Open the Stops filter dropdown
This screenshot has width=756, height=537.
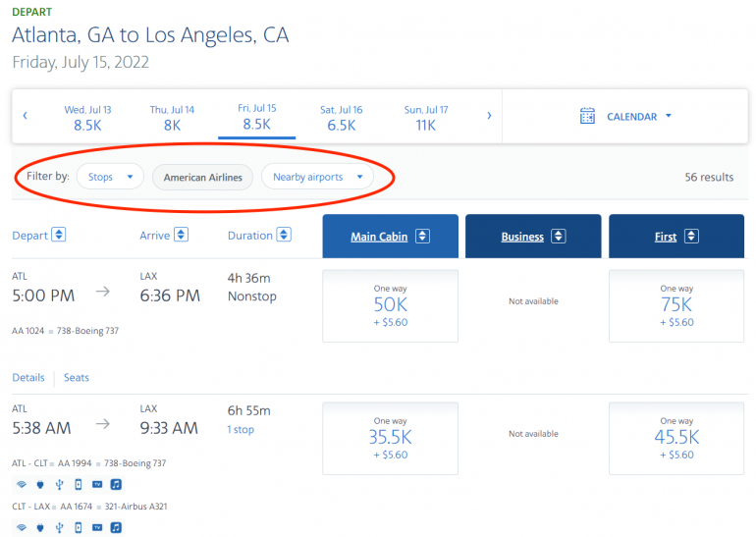110,177
